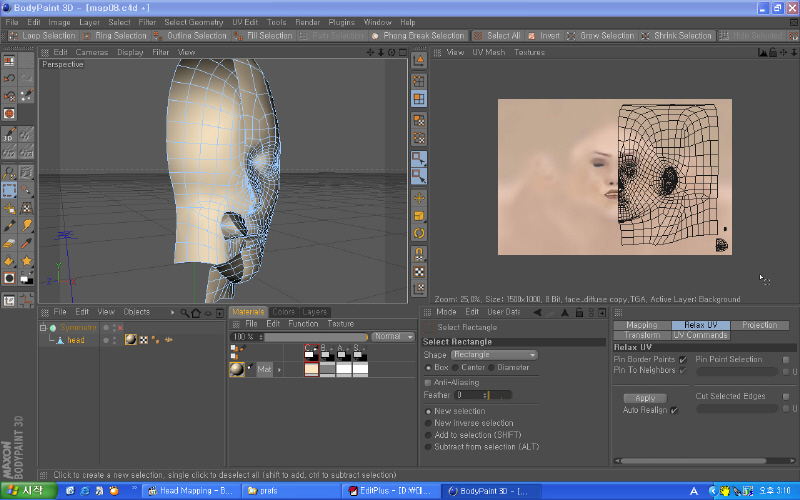Select the Magnify zoom tool
Screen dimensions: 800x500
coord(9,172)
